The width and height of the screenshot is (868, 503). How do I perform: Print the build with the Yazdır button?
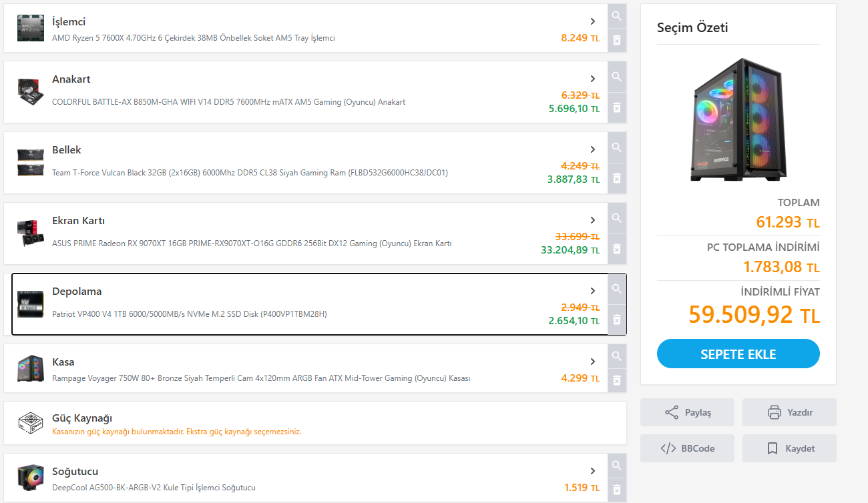(x=789, y=412)
